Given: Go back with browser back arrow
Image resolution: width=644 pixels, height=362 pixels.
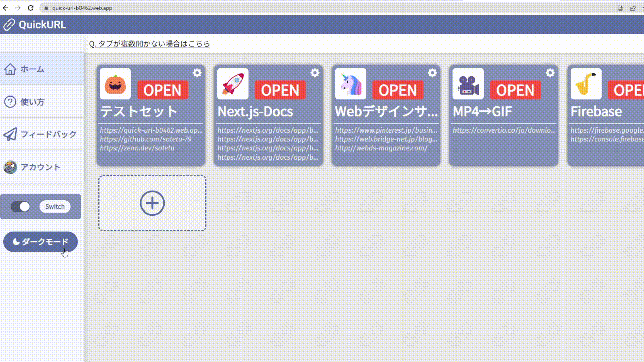Looking at the screenshot, I should (x=6, y=8).
